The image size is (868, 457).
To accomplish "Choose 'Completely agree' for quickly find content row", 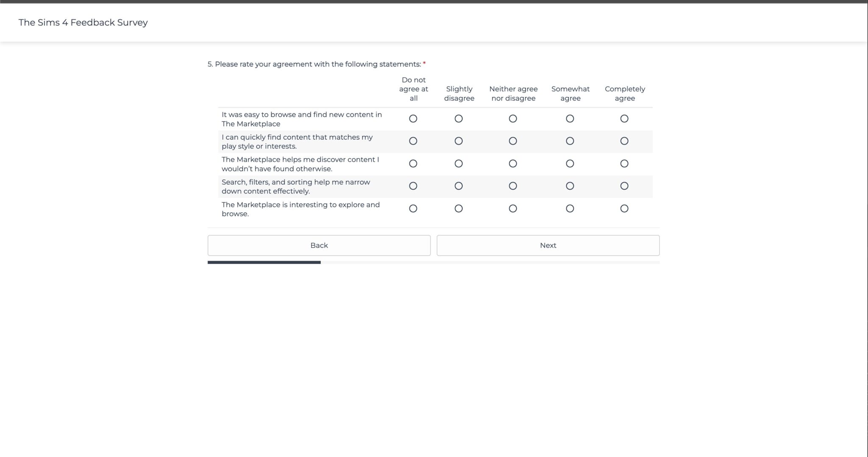I will [624, 141].
